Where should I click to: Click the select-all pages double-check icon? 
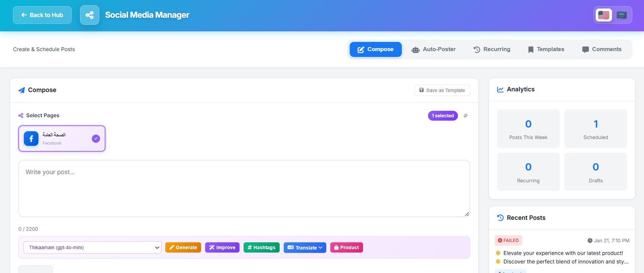pos(466,116)
